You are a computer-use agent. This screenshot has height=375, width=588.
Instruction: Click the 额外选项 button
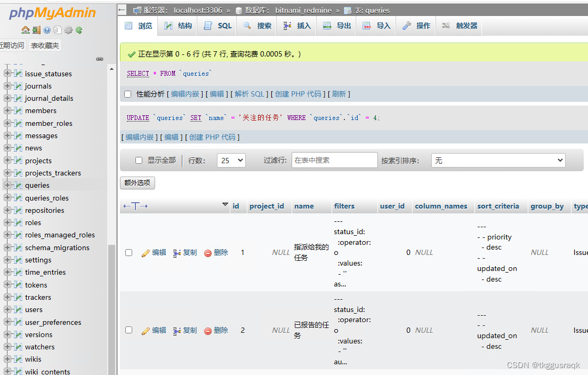click(x=137, y=182)
